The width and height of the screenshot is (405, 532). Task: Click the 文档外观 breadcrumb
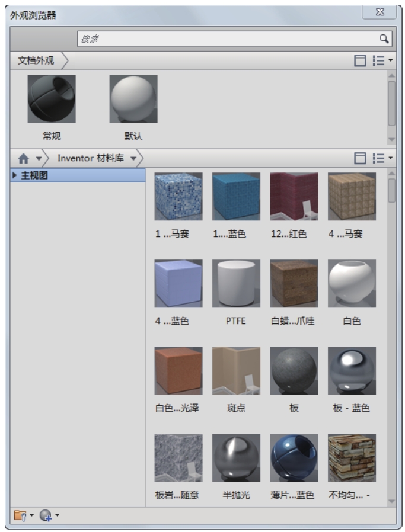[36, 60]
